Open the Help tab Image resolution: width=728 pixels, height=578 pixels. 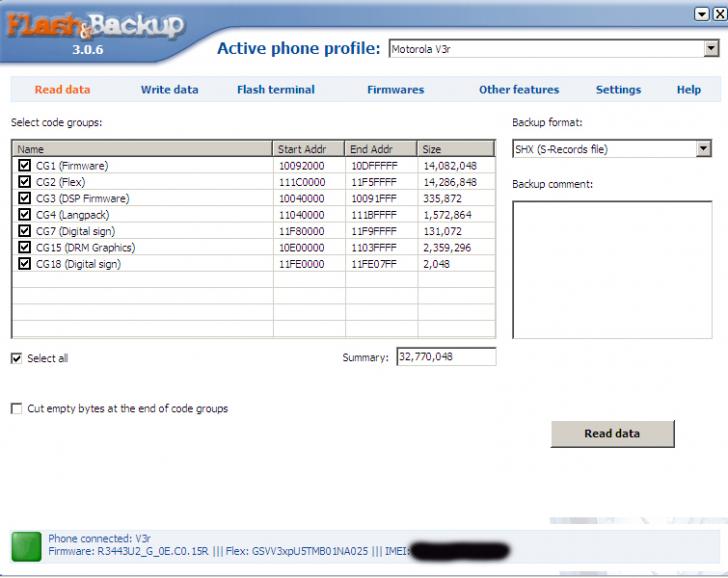(x=689, y=90)
